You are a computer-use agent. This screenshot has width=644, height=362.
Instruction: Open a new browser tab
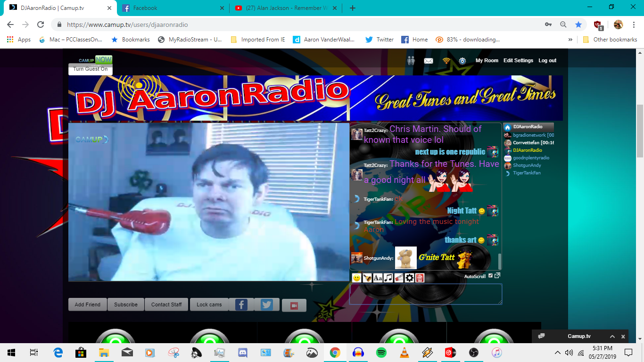pos(353,8)
